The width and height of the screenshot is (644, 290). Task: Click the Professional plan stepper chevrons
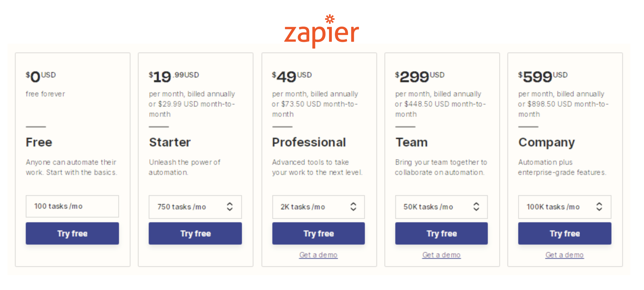click(x=353, y=207)
